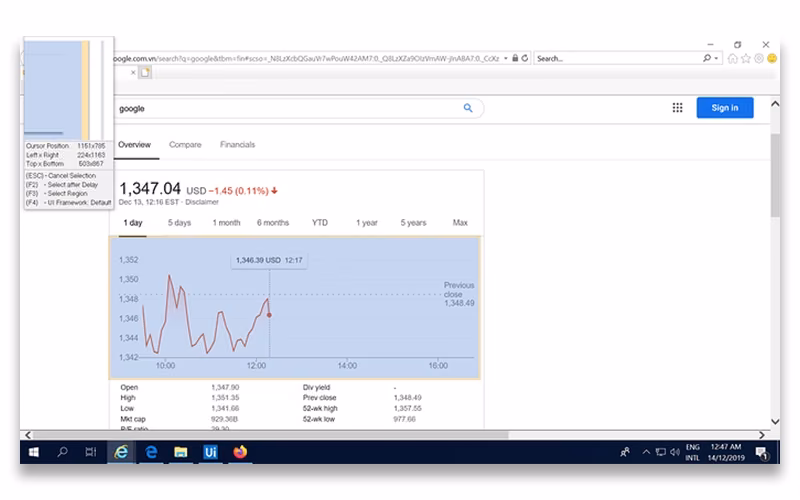Click the stock price 1,347.04
800x500 pixels.
150,189
